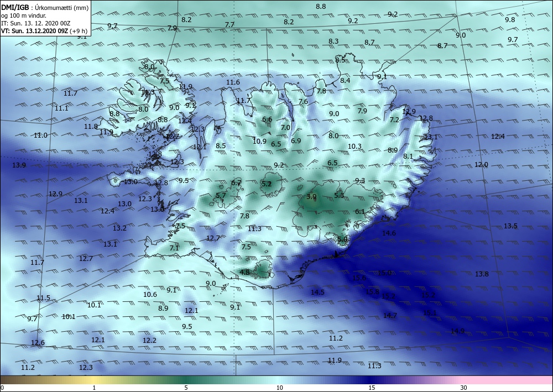Click the 'DMI/IGB' heading in the legend box
This screenshot has width=553, height=392.
click(15, 7)
